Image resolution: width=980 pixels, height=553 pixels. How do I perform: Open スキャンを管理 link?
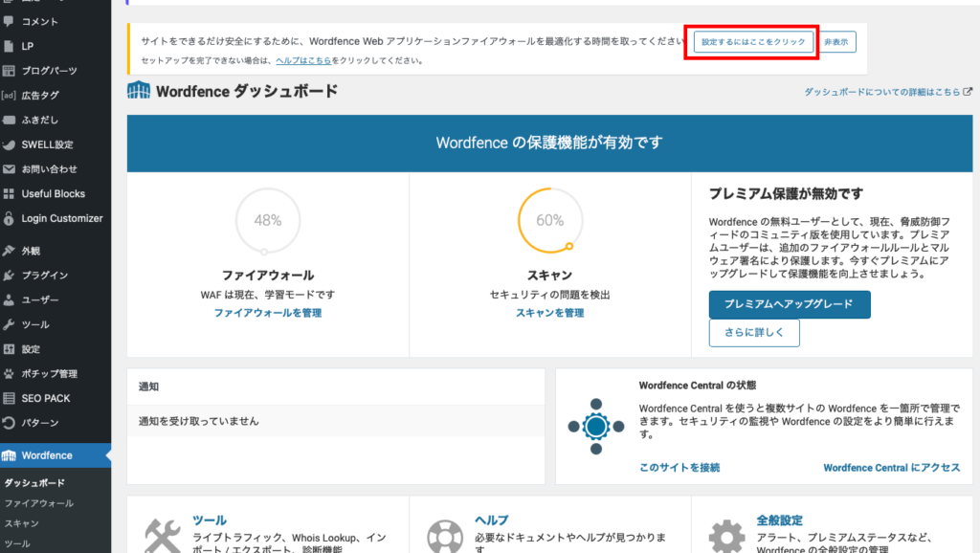coord(549,313)
